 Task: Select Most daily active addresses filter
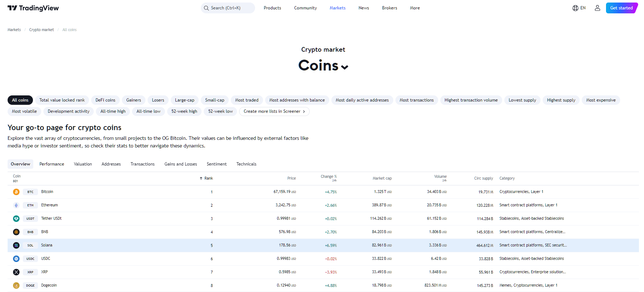coord(362,100)
